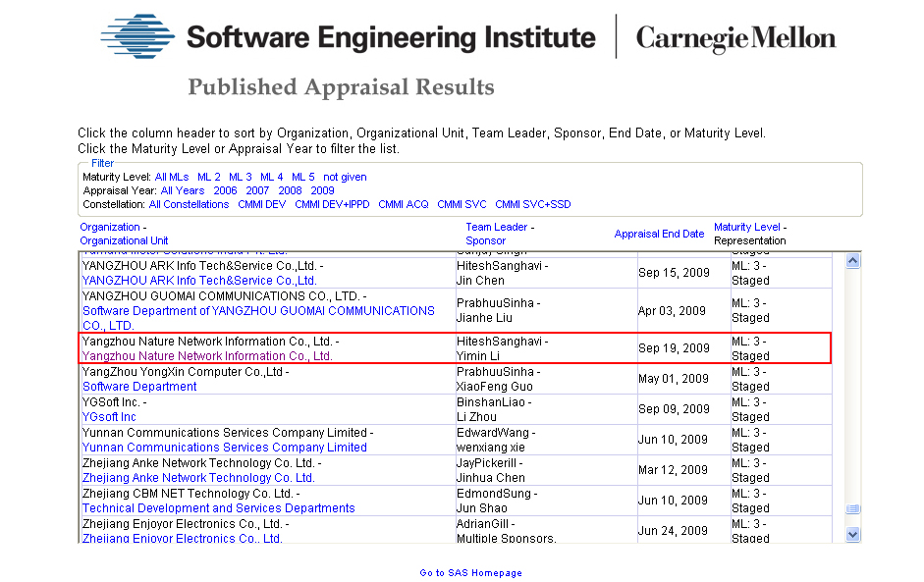
Task: Open the YGsoft Inc organizational unit link
Action: point(109,417)
